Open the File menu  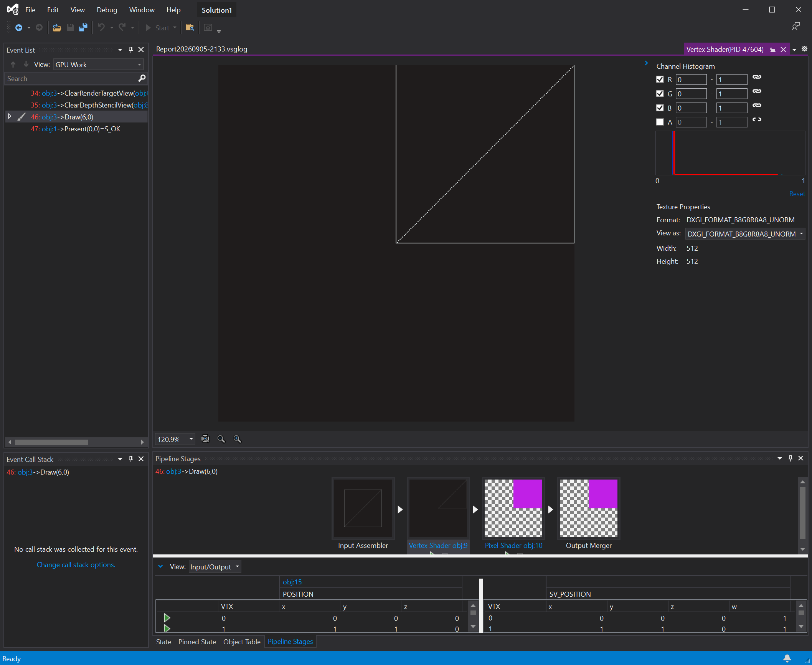30,10
